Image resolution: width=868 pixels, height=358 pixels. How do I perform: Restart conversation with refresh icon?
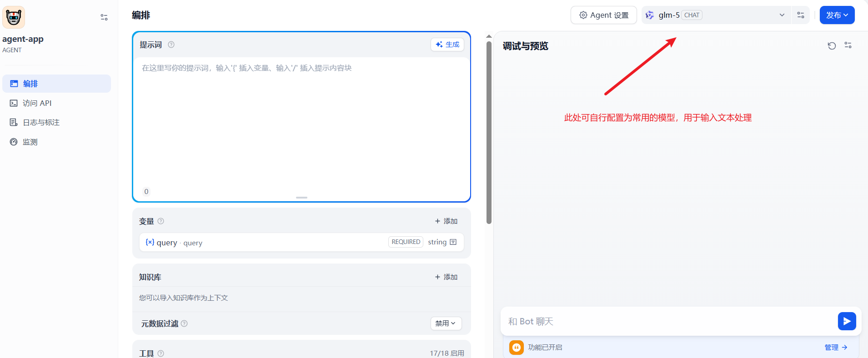coord(832,45)
